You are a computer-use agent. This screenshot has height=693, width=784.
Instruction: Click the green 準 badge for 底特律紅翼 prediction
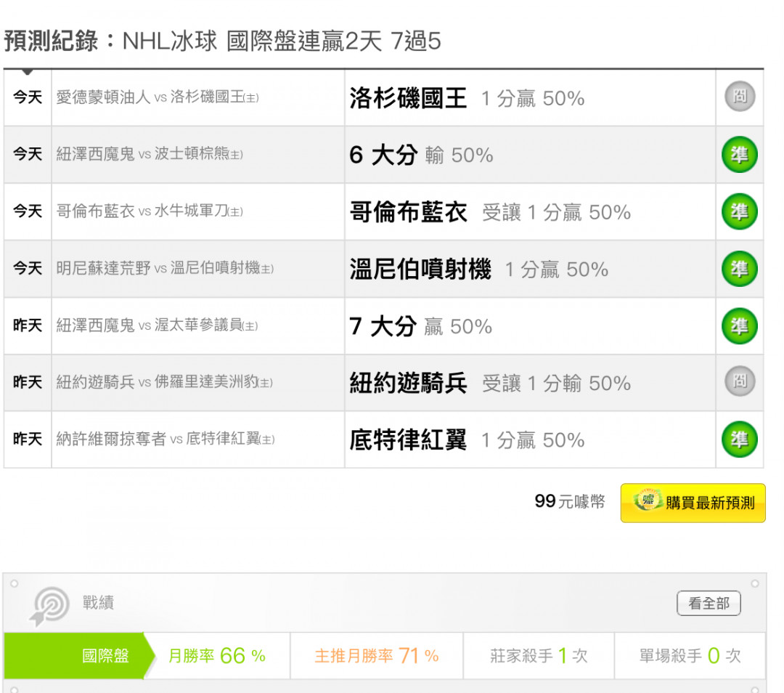pyautogui.click(x=740, y=439)
